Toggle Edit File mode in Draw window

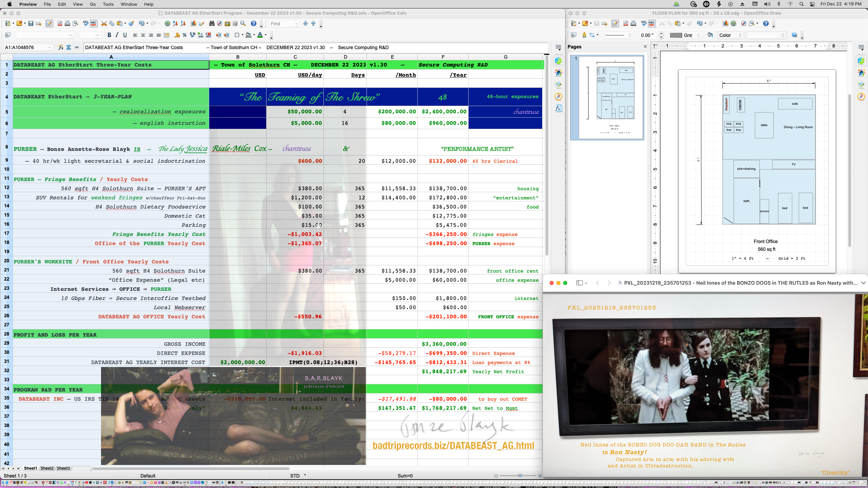(x=615, y=23)
